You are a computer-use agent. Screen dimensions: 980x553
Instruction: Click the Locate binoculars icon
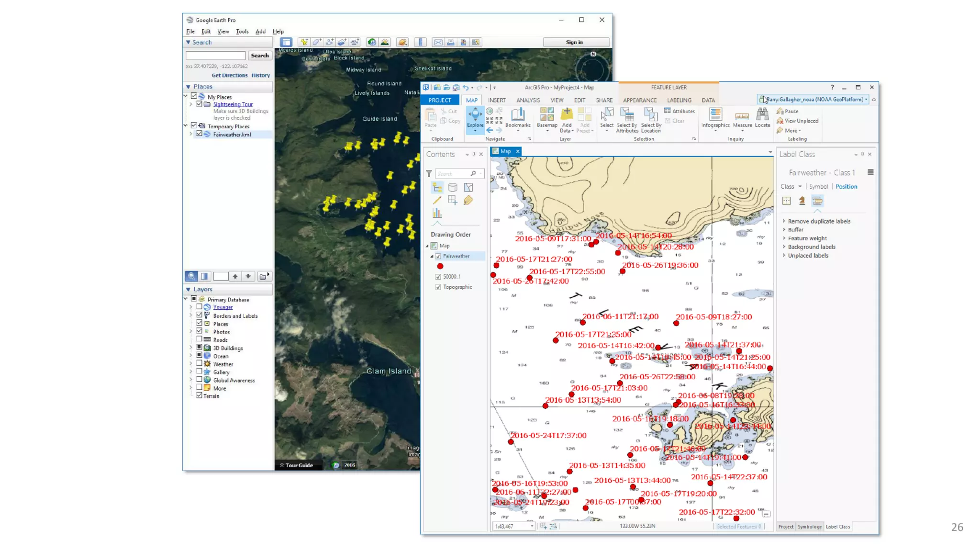pos(762,115)
